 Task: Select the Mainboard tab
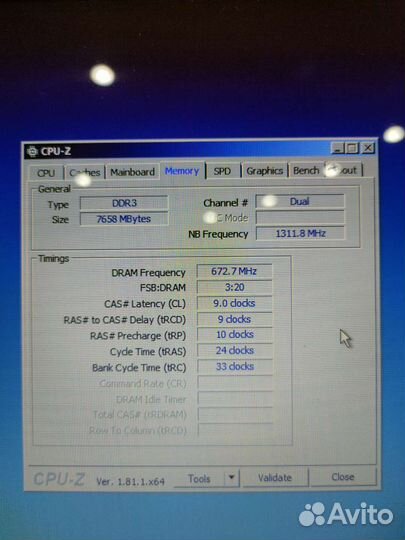pyautogui.click(x=132, y=172)
